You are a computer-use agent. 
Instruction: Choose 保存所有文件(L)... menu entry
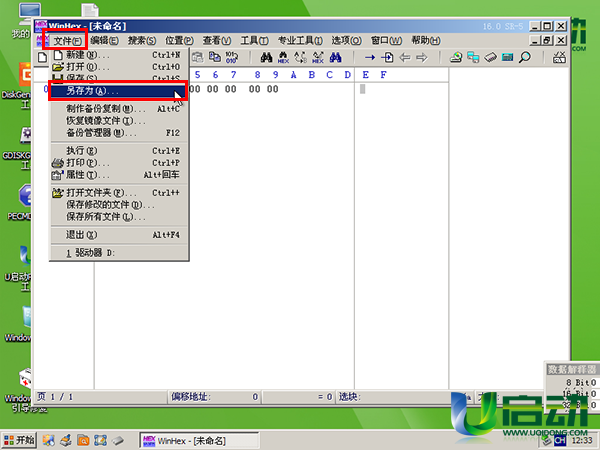coord(119,217)
